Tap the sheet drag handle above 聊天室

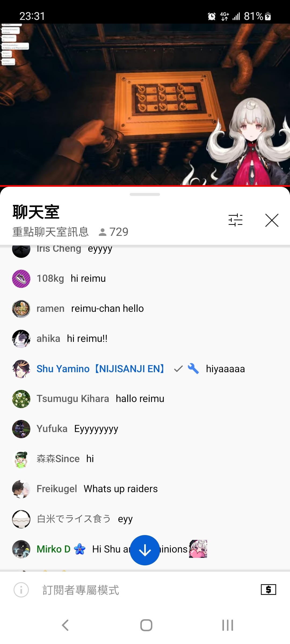click(x=145, y=194)
